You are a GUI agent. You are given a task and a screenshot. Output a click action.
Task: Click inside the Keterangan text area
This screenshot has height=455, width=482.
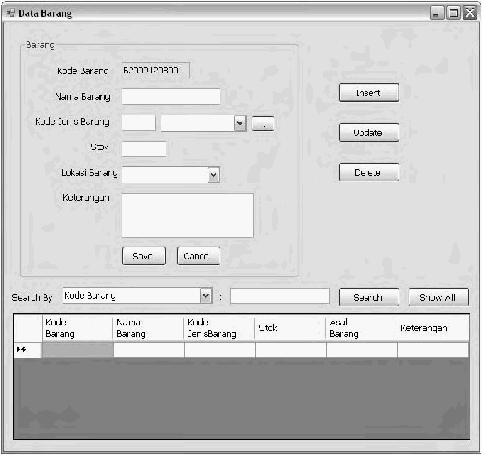point(188,215)
